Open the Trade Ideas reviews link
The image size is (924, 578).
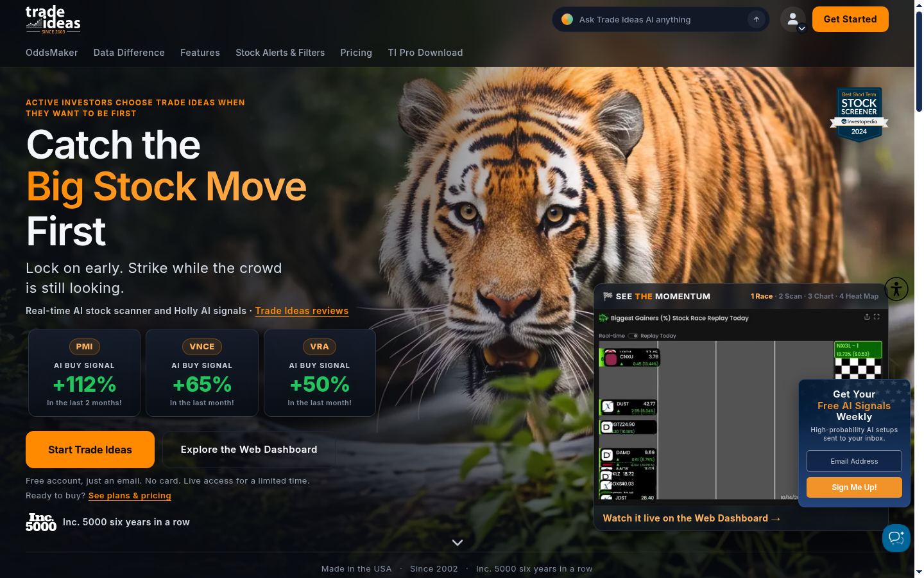tap(302, 311)
